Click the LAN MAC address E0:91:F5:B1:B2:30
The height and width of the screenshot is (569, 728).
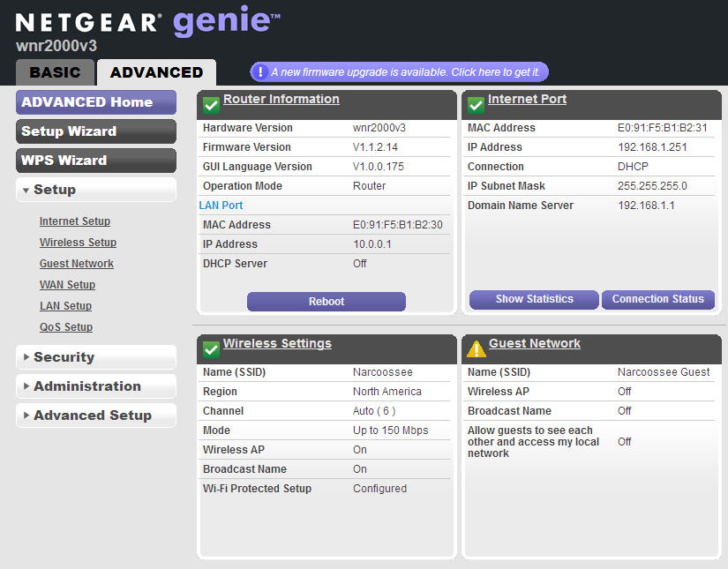click(x=398, y=225)
